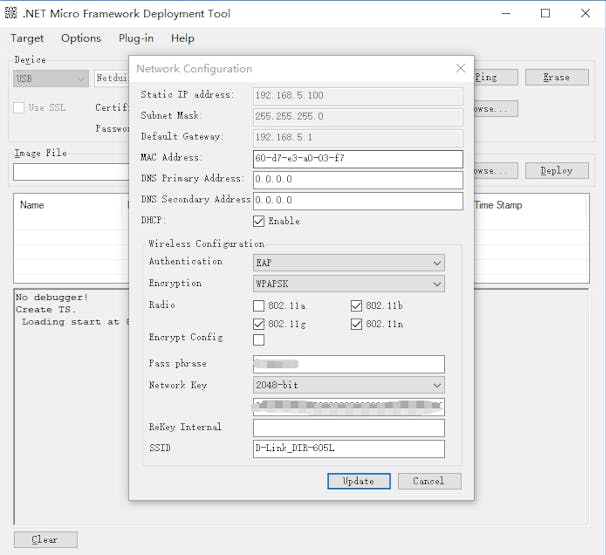Click the Deploy button
The width and height of the screenshot is (606, 555).
(557, 170)
